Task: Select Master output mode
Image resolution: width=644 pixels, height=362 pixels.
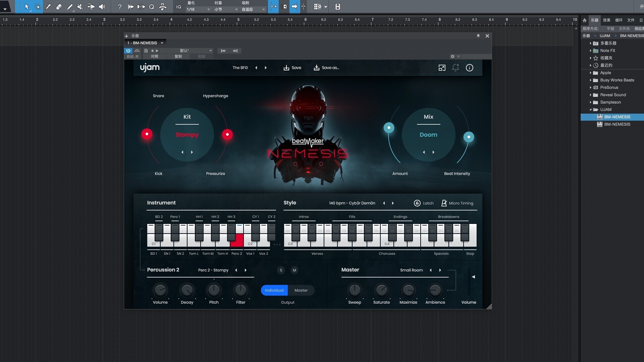Action: point(301,290)
